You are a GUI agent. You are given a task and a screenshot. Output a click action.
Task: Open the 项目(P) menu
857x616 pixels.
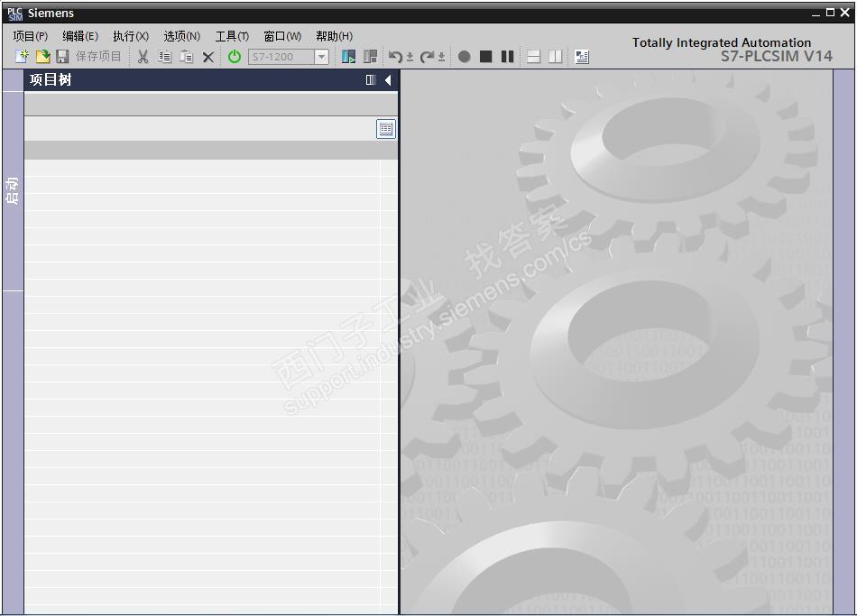[31, 36]
